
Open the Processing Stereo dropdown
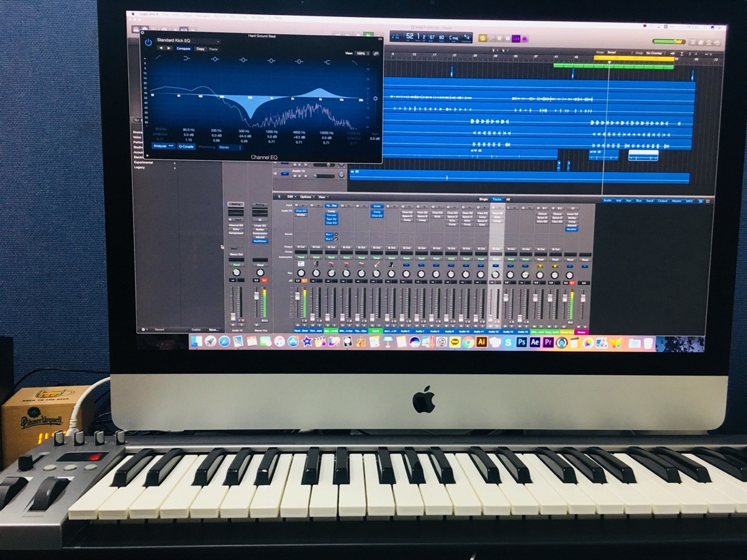click(x=230, y=147)
